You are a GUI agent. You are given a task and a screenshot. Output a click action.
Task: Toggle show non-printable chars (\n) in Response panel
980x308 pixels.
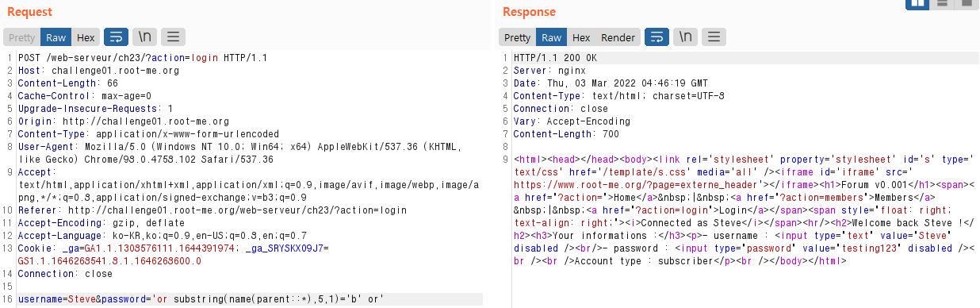[x=686, y=37]
